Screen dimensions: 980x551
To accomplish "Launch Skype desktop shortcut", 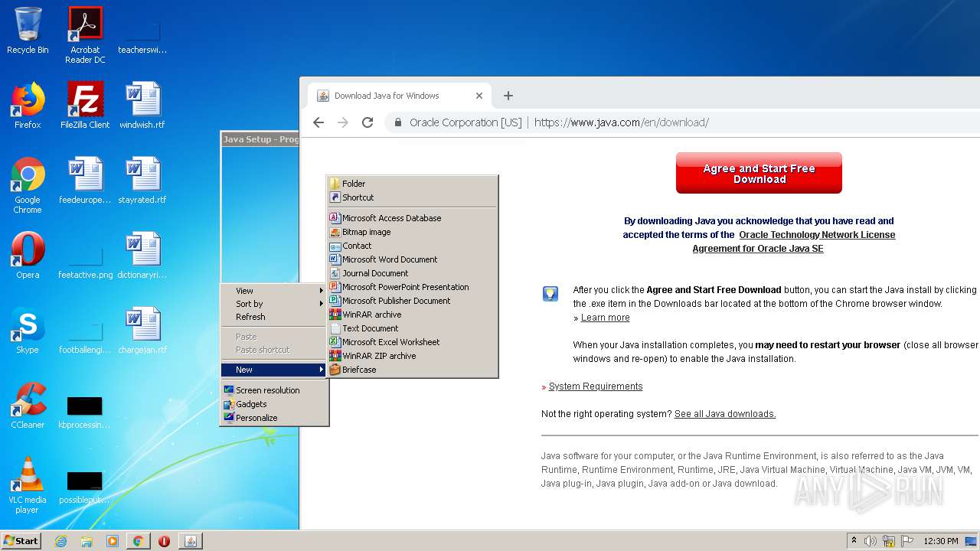I will pyautogui.click(x=28, y=331).
